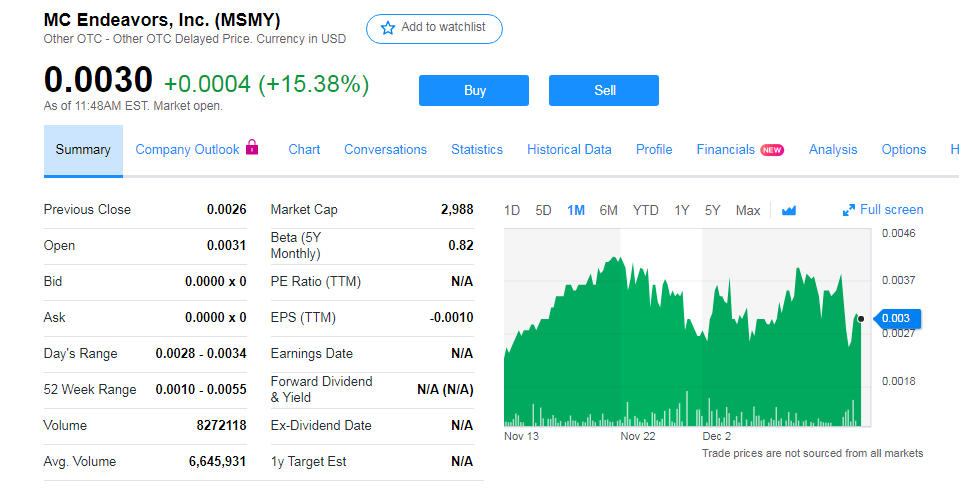959x489 pixels.
Task: Switch to the Chart tab
Action: 304,150
